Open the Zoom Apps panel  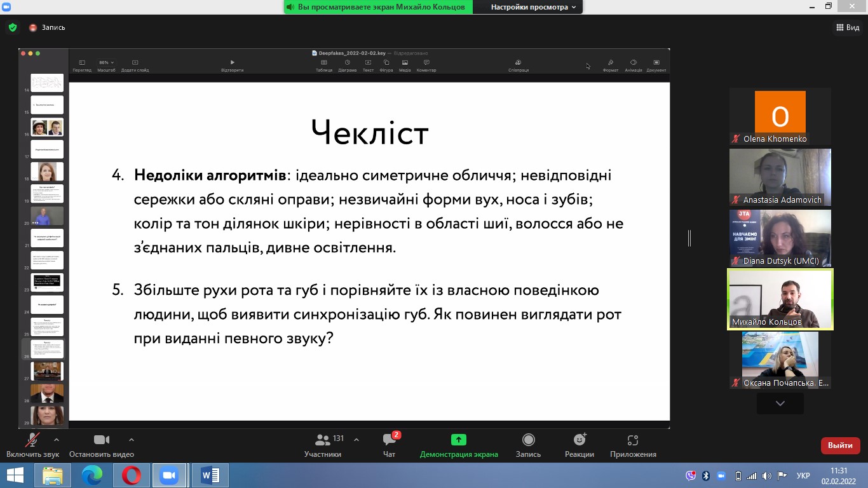[632, 445]
